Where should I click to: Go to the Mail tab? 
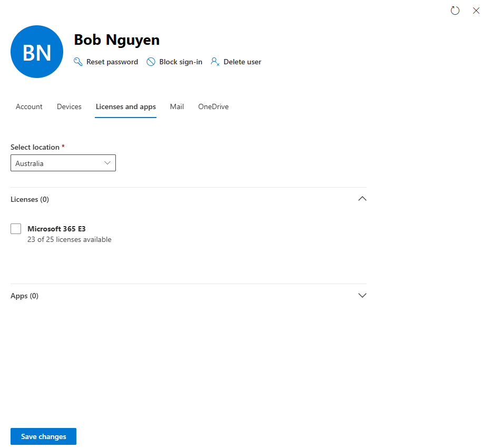click(x=177, y=106)
